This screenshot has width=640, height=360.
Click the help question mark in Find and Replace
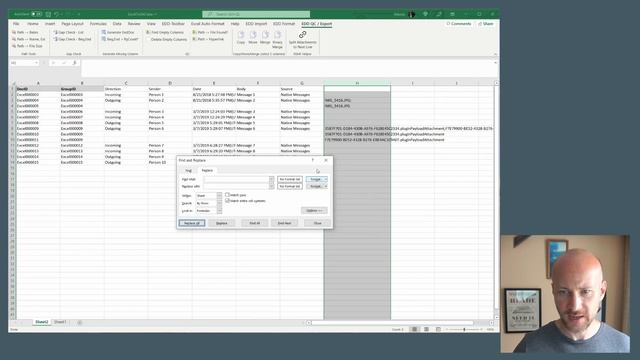313,160
